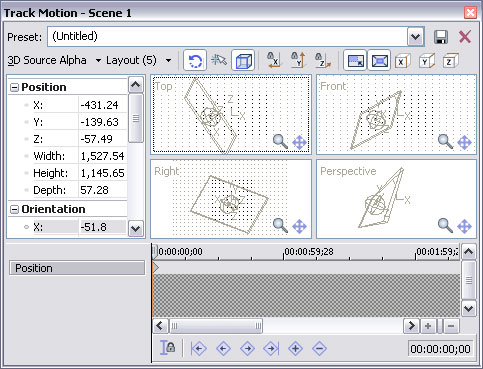Image resolution: width=483 pixels, height=369 pixels.
Task: Select the Width value 1,527.54
Action: point(103,156)
